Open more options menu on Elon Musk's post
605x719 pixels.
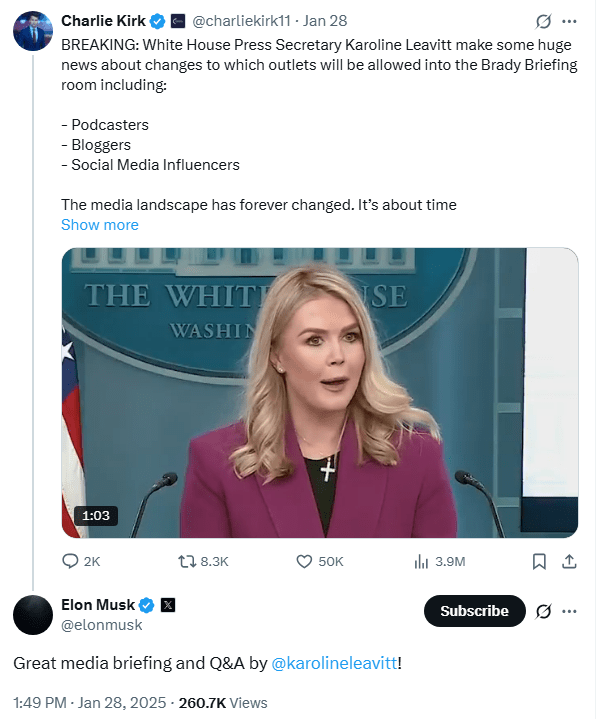(x=570, y=611)
